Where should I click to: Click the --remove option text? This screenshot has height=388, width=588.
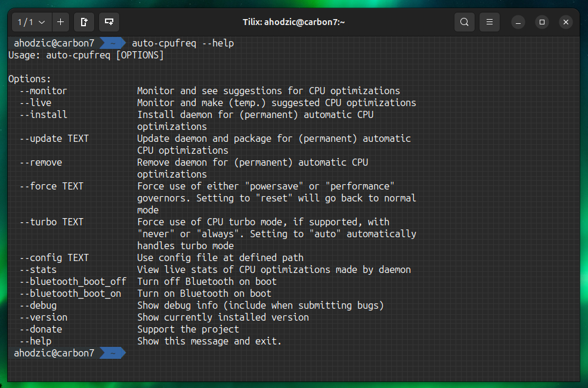click(41, 163)
